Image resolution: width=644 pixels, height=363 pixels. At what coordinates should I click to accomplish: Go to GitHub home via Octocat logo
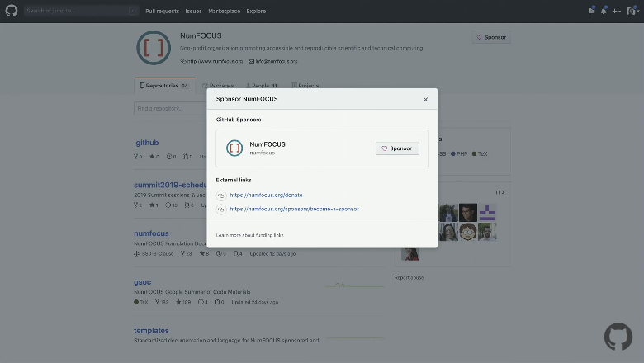point(12,11)
